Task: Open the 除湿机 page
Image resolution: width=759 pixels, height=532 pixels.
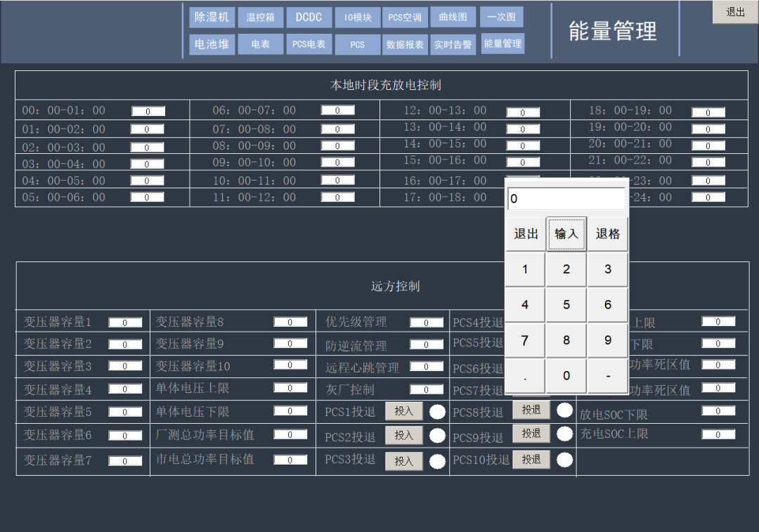Action: tap(212, 17)
